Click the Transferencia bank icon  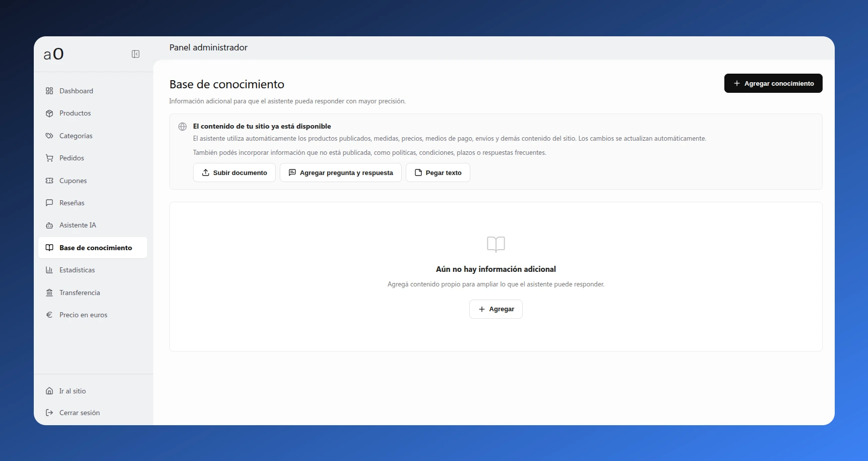point(49,293)
